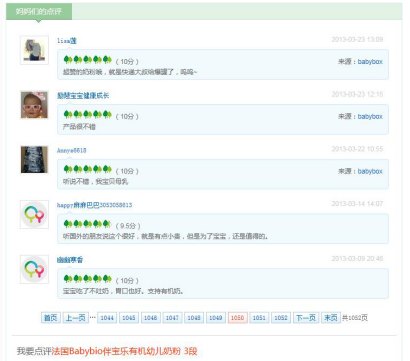This screenshot has height=361, width=410.
Task: Open default avatar beside 2013-03-09 review
Action: tap(34, 269)
